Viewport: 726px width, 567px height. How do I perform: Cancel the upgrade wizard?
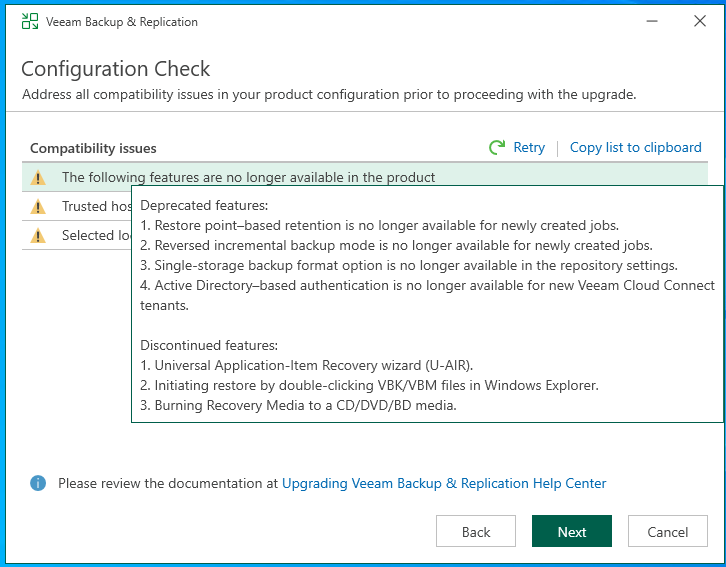coord(668,532)
